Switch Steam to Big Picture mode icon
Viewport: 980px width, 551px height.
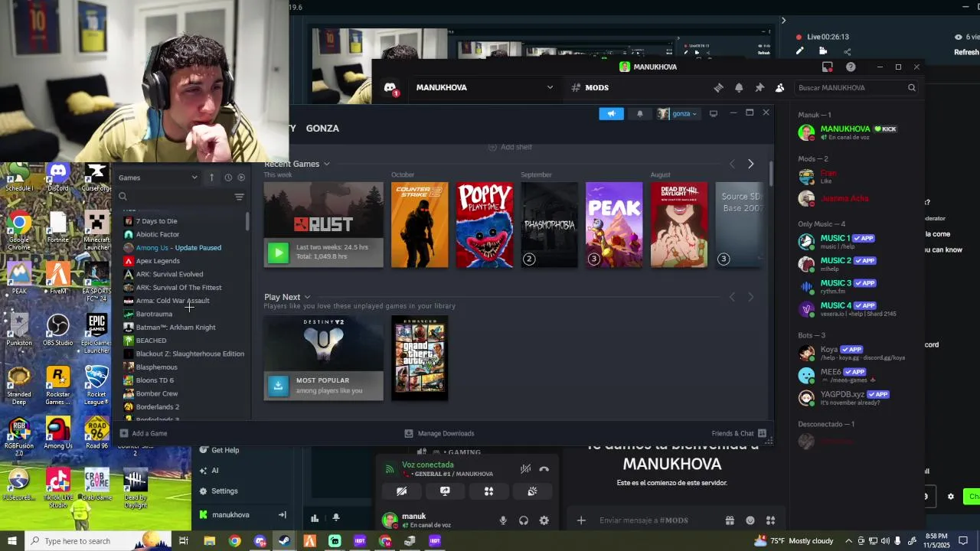[x=714, y=113]
